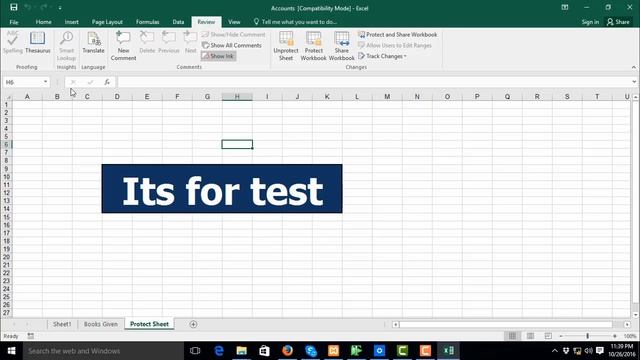Click the Select All corner triangle
Image resolution: width=640 pixels, height=360 pixels.
coord(8,97)
